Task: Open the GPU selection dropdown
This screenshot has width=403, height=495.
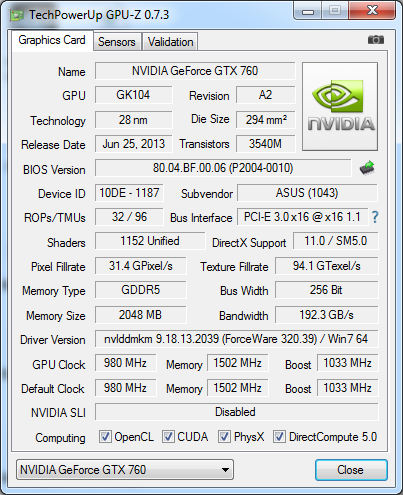Action: coord(125,470)
